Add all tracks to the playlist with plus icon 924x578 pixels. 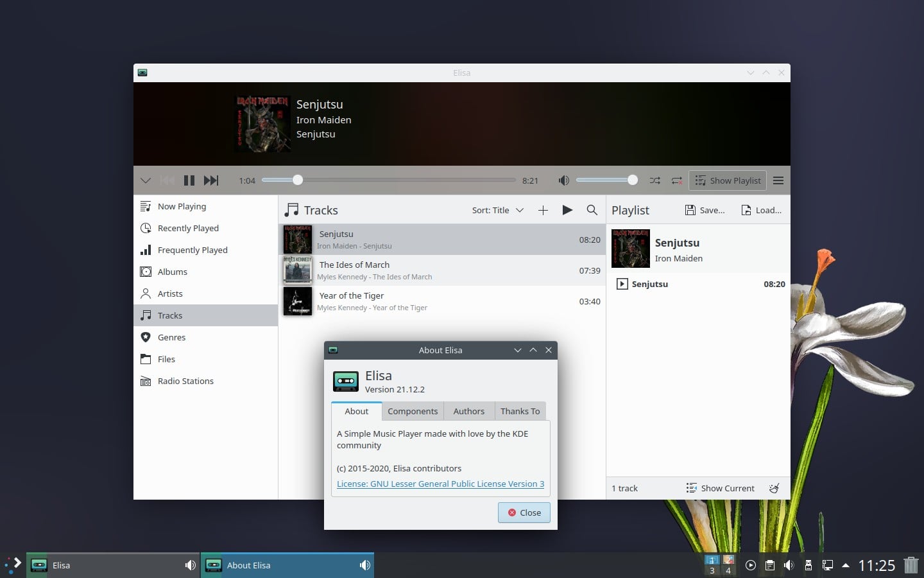click(x=543, y=210)
